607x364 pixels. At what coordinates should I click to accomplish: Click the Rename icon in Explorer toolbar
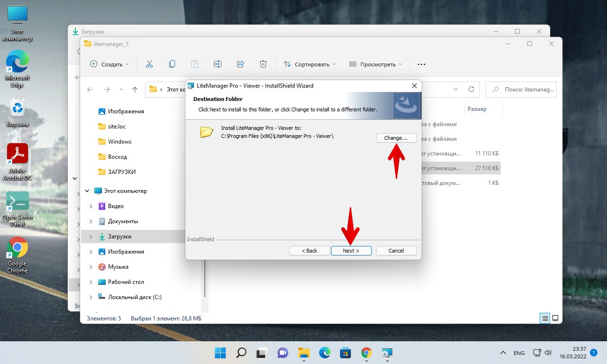[218, 64]
